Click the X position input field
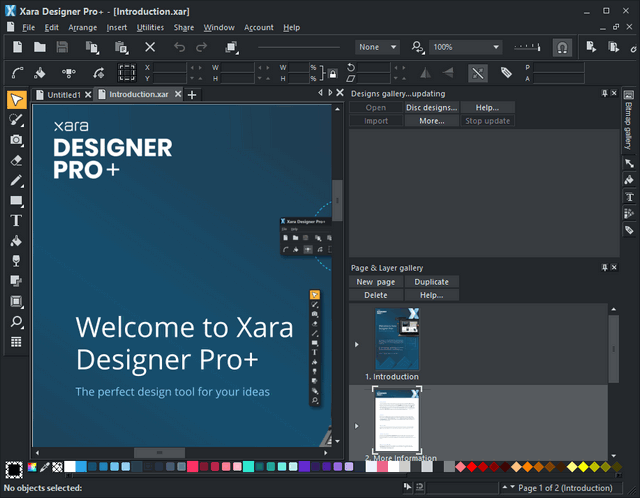This screenshot has height=498, width=640. pyautogui.click(x=170, y=67)
